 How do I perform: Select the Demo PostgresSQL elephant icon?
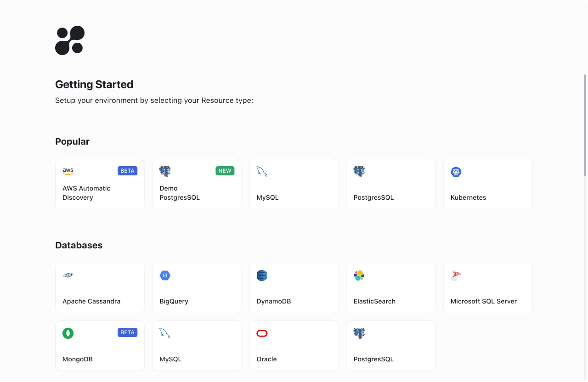click(165, 171)
